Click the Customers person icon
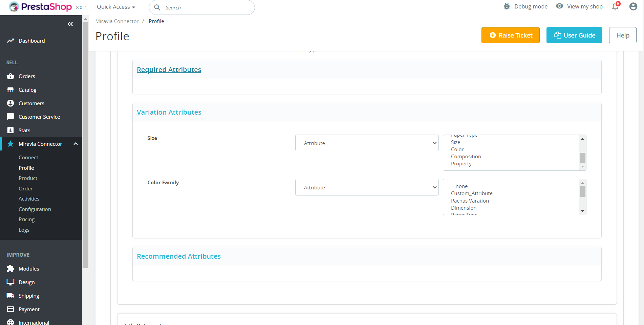644x325 pixels. 10,103
